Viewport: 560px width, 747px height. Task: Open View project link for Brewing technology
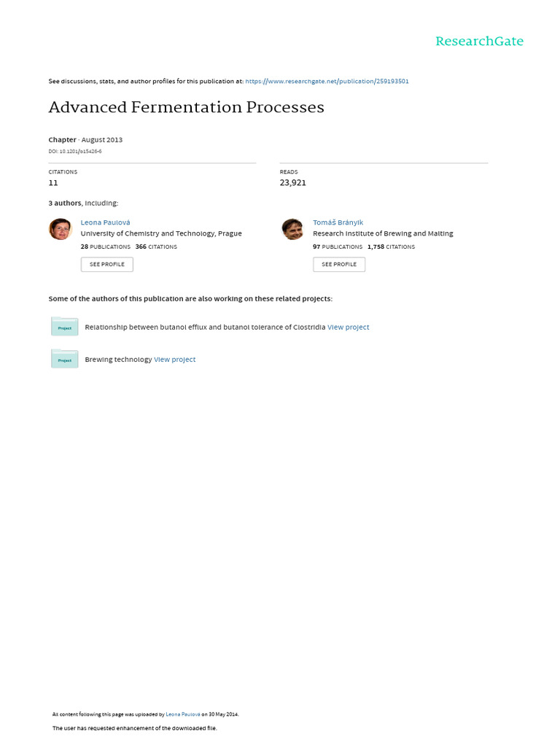(175, 360)
